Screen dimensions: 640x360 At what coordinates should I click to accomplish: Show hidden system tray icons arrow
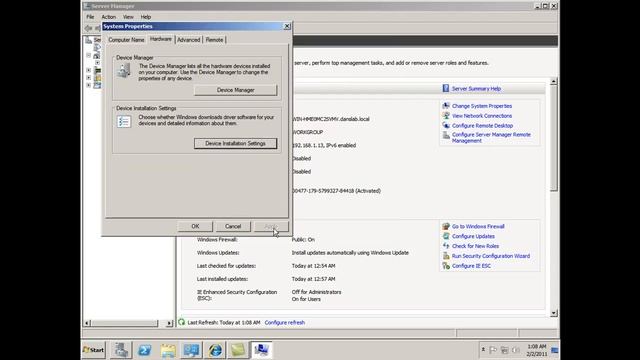(483, 350)
